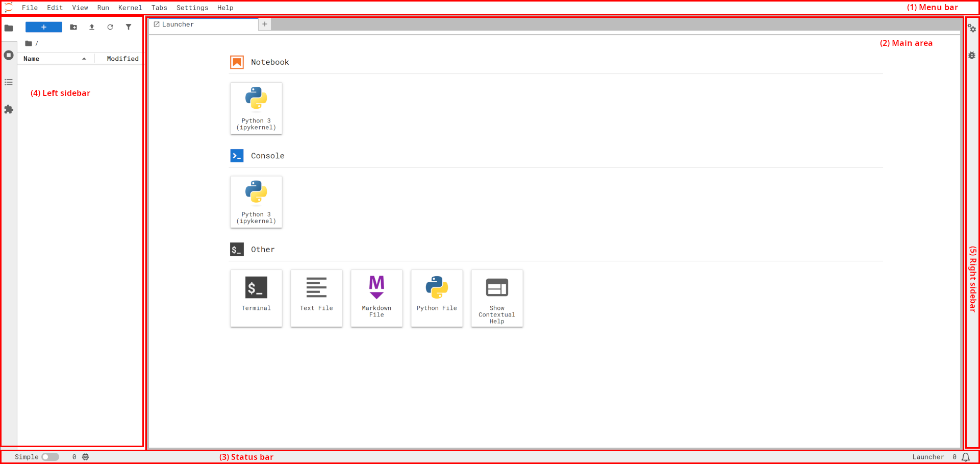Open a new Terminal
Image resolution: width=980 pixels, height=464 pixels.
(x=256, y=298)
